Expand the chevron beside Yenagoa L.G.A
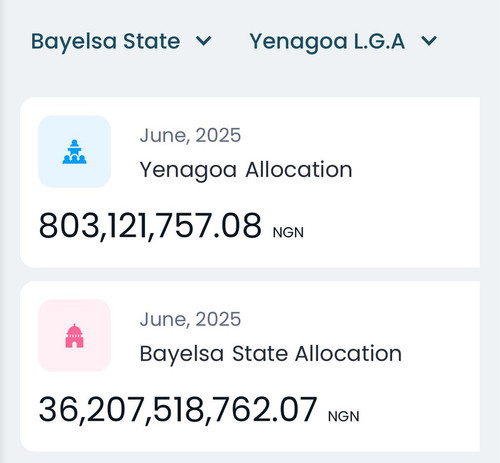This screenshot has width=500, height=463. click(429, 41)
